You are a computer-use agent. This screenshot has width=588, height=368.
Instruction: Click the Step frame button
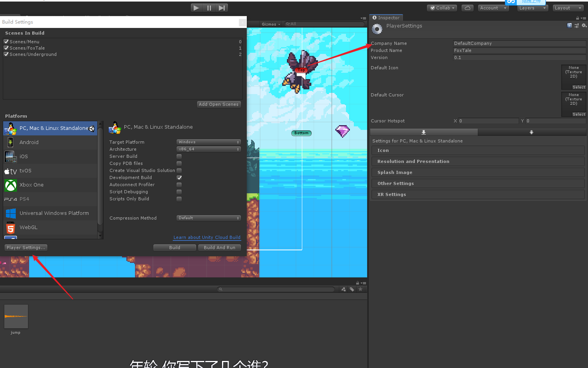(222, 8)
